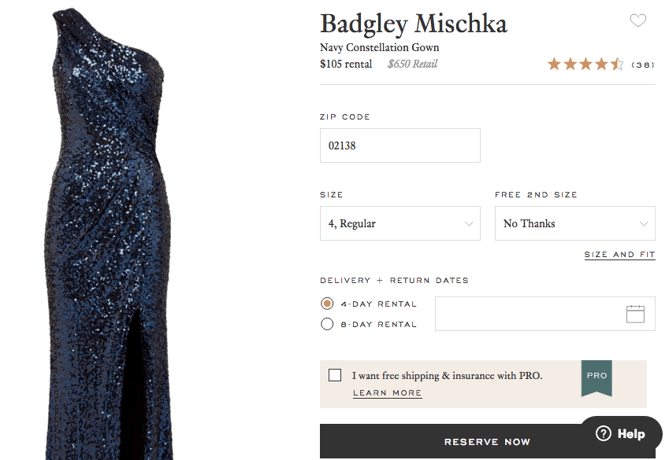Open the Size and Fit link

[x=619, y=255]
